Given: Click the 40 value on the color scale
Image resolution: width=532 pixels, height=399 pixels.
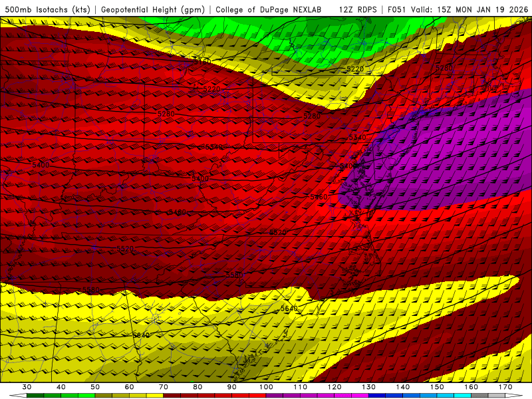Looking at the screenshot, I should pos(61,387).
